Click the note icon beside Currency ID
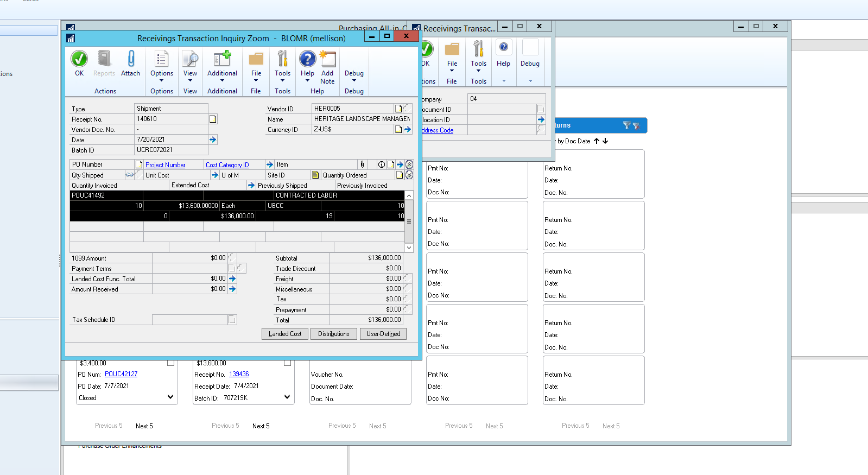868x475 pixels. [x=398, y=129]
